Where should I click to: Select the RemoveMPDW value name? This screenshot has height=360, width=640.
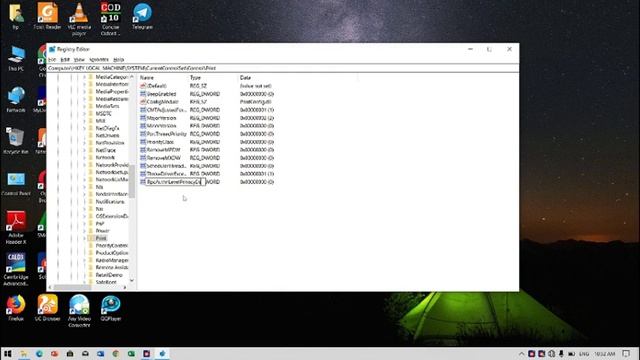[x=163, y=150]
